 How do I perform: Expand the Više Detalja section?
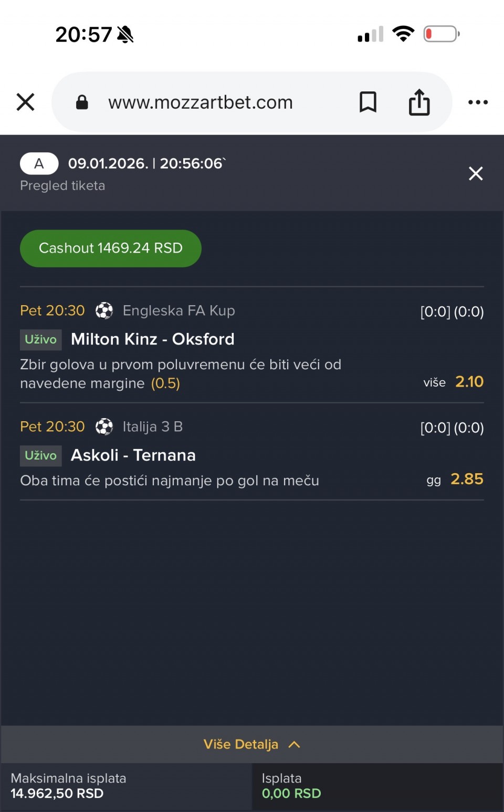pos(241,744)
